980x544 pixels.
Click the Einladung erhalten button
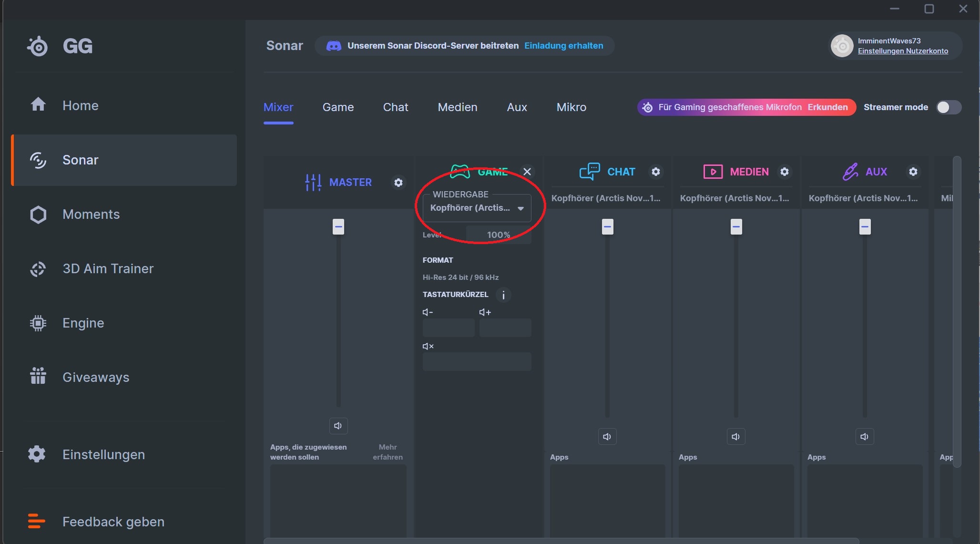(563, 45)
